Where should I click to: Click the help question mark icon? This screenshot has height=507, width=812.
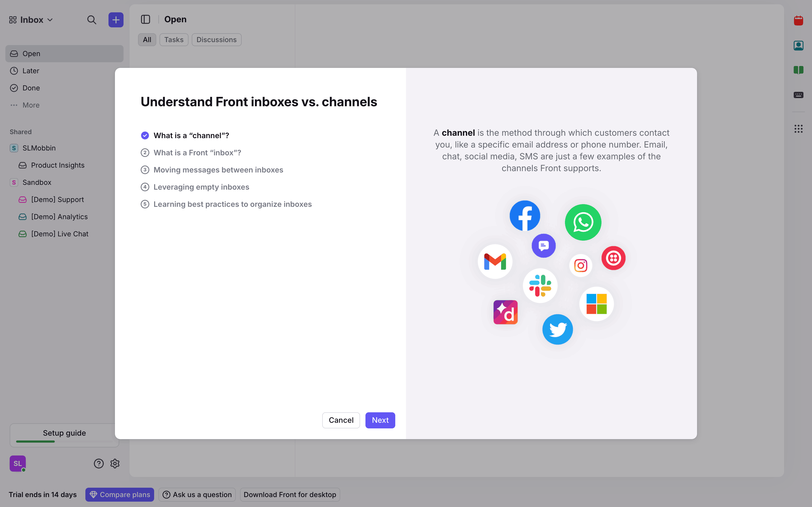[x=99, y=464]
